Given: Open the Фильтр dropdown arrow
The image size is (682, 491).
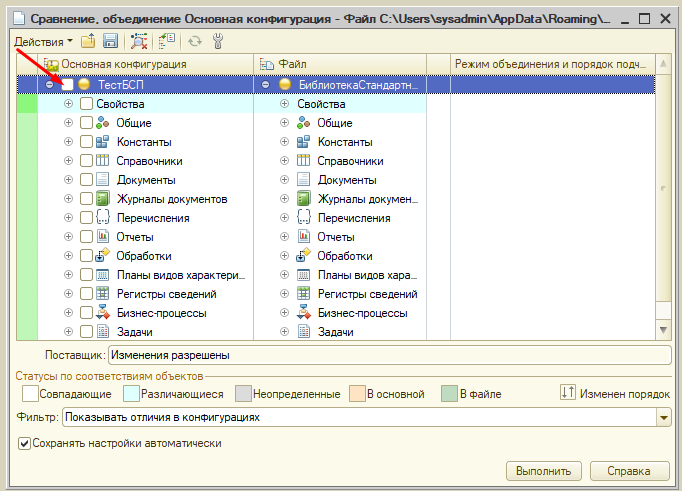Looking at the screenshot, I should tap(664, 418).
